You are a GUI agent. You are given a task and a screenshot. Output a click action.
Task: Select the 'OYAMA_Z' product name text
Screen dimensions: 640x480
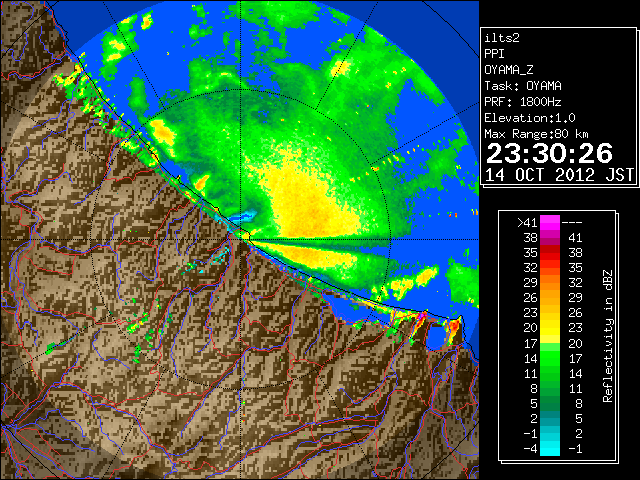click(509, 70)
